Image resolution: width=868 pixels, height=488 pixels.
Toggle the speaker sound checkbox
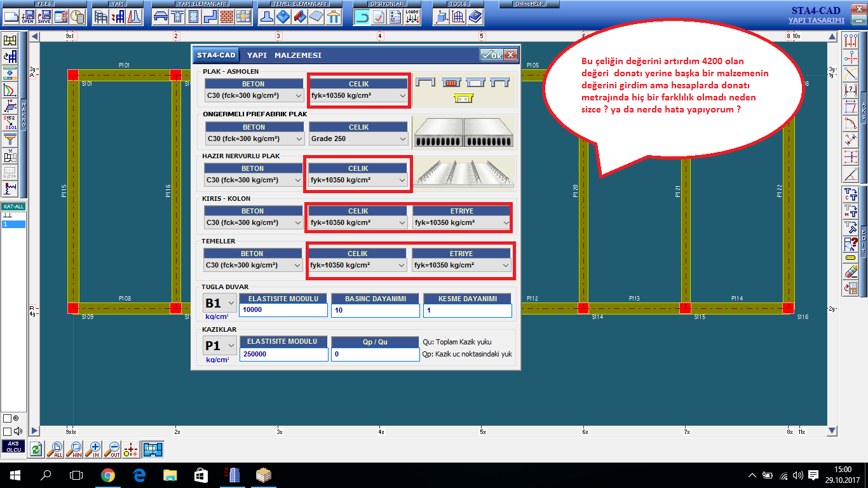pyautogui.click(x=8, y=431)
